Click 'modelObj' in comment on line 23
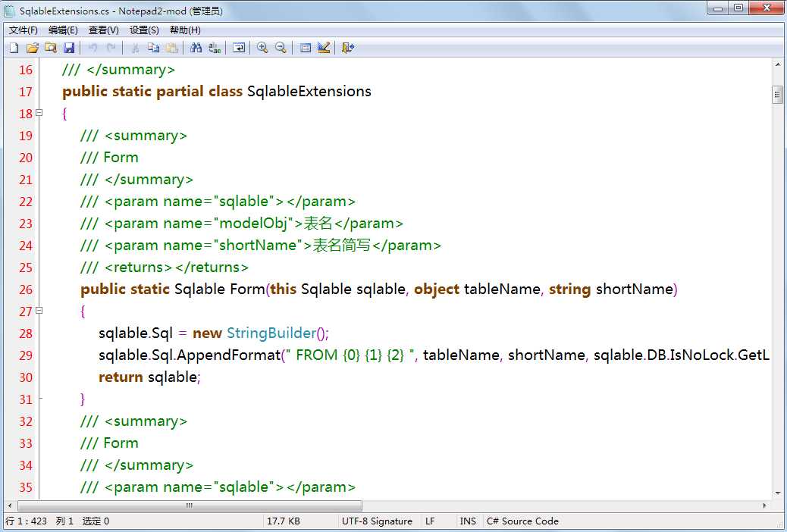The image size is (787, 532). (253, 224)
